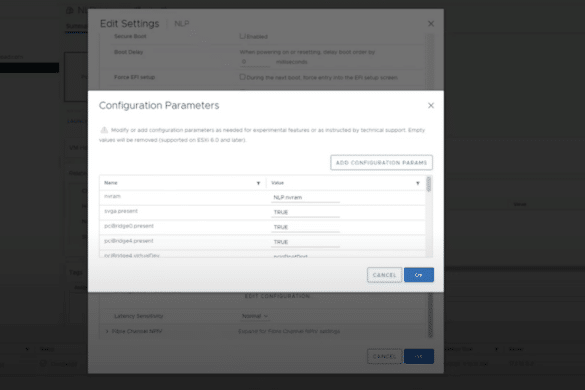Click ADD CONFIGURATION PARAMS button
The image size is (585, 390).
coord(381,163)
